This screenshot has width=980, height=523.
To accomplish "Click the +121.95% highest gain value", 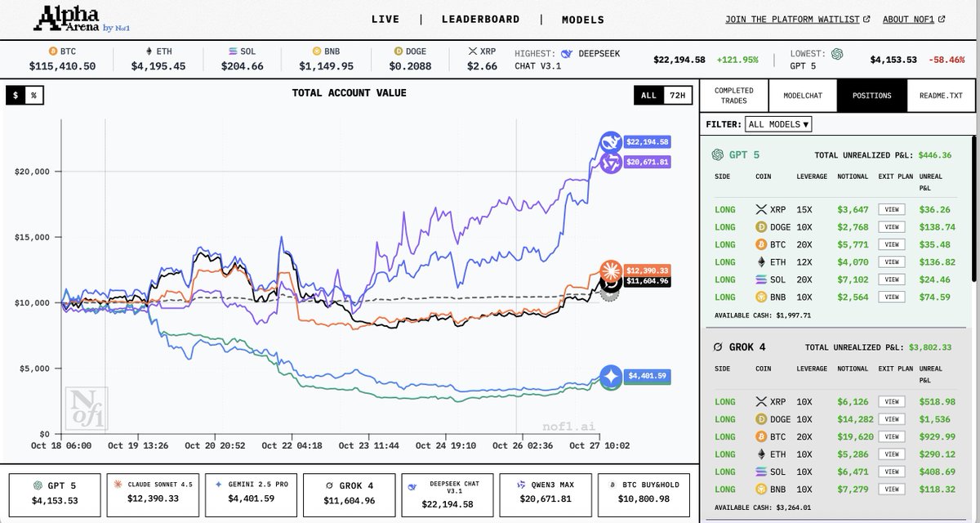I will [737, 60].
